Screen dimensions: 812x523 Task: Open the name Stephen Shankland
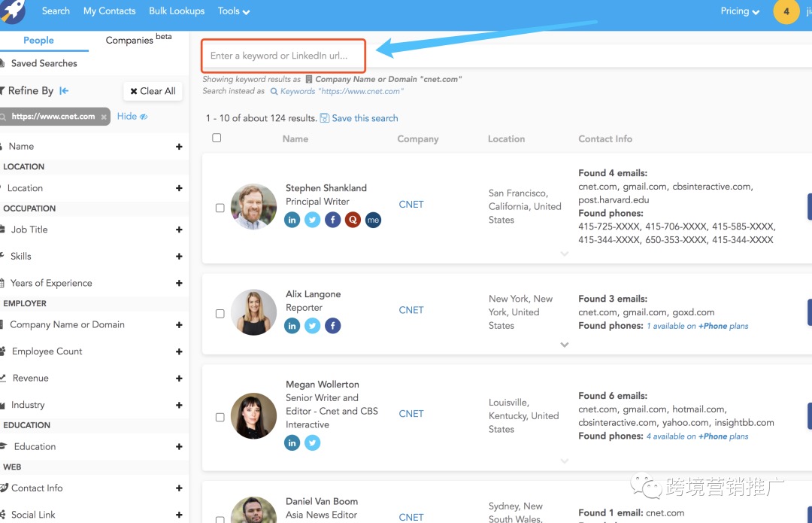[326, 188]
